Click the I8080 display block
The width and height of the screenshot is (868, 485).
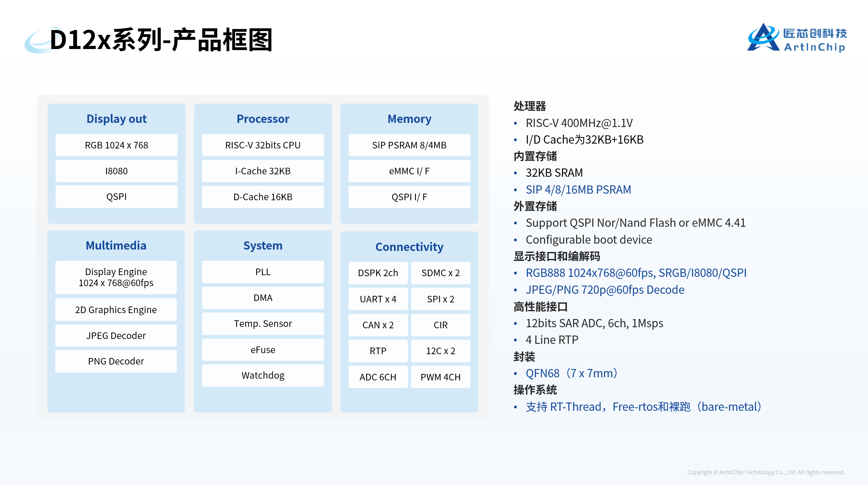coord(116,171)
